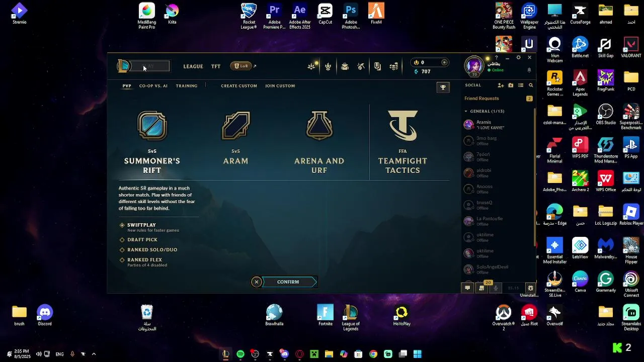Image resolution: width=644 pixels, height=362 pixels.
Task: Switch to the Training tab
Action: (x=187, y=86)
